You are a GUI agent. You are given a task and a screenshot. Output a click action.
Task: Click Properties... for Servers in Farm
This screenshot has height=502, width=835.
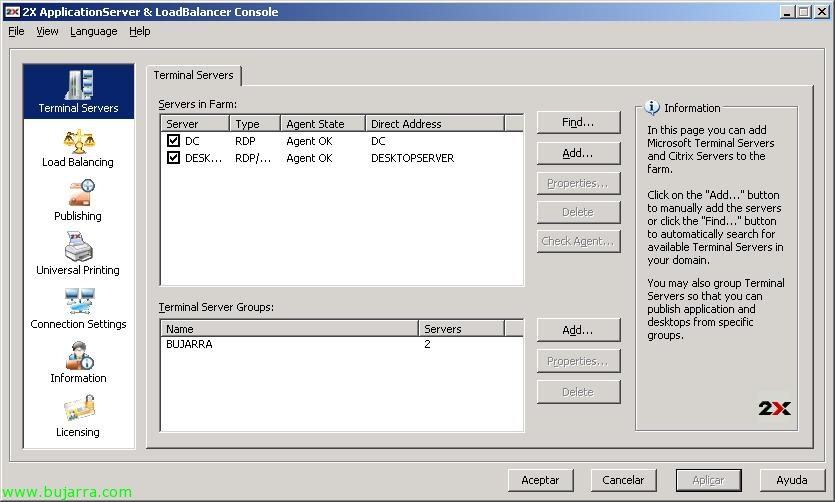click(x=578, y=183)
